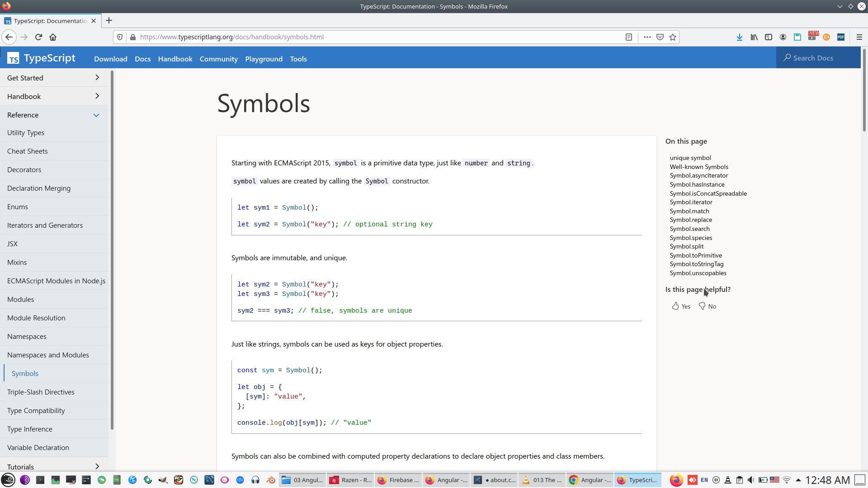Open the Community nav menu item
Image resolution: width=868 pixels, height=488 pixels.
218,59
